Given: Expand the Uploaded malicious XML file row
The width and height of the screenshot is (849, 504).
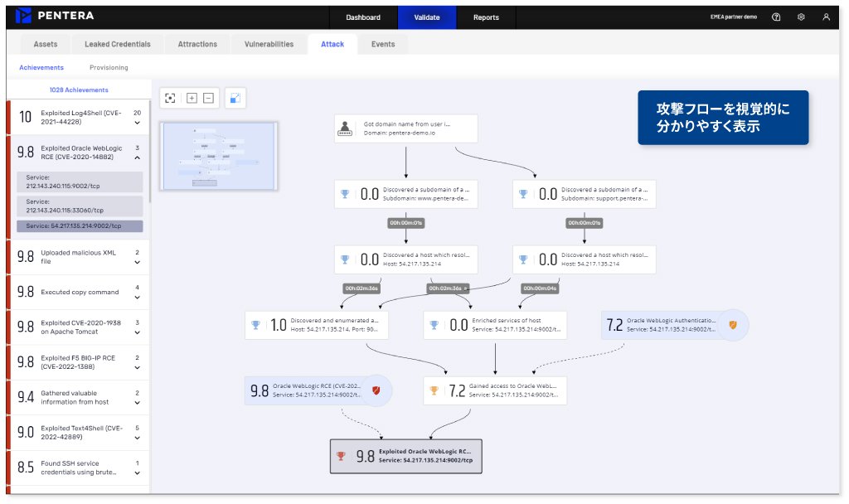Looking at the screenshot, I should [138, 263].
